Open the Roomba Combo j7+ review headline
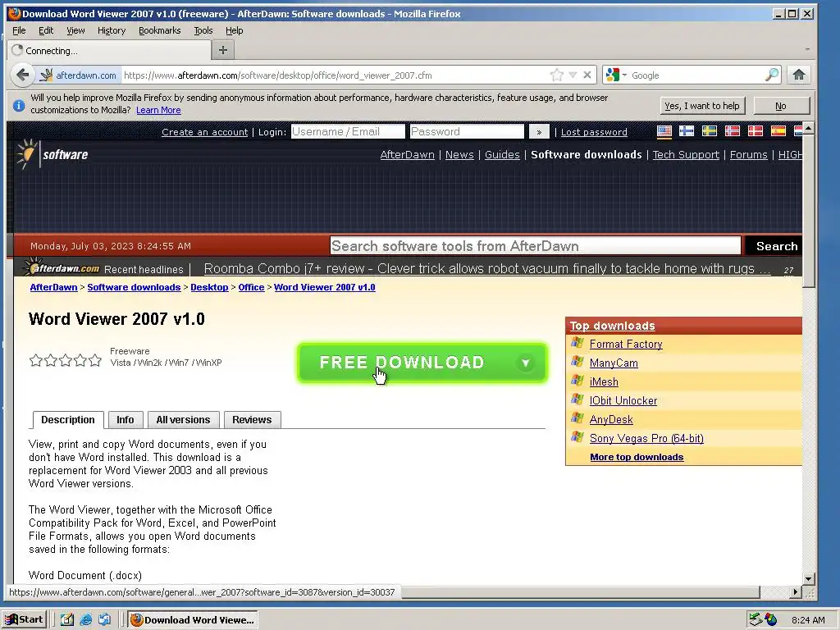840x630 pixels. pos(487,268)
